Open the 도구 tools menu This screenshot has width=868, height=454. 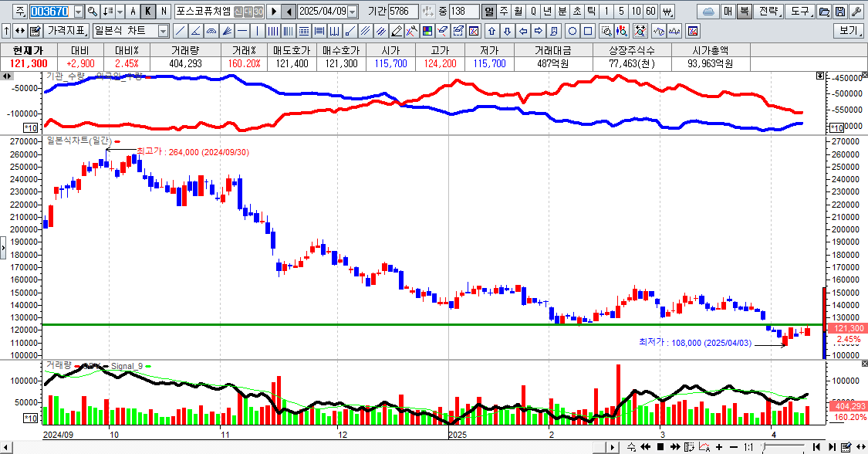click(x=800, y=11)
